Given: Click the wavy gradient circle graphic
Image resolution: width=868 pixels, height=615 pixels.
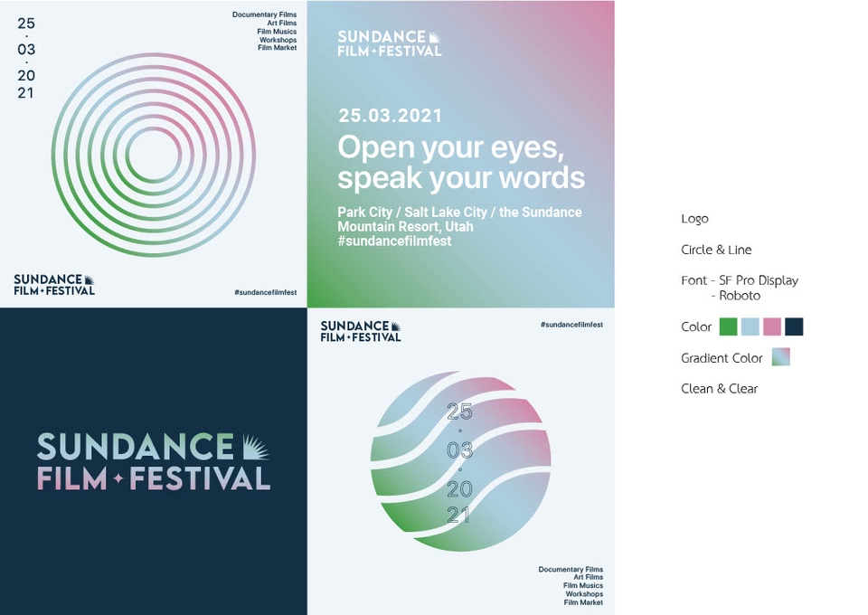Looking at the screenshot, I should (x=460, y=461).
